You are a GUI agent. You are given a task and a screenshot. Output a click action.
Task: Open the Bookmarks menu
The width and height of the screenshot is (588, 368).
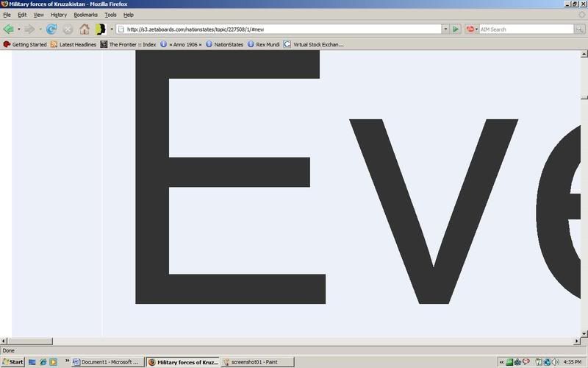85,15
